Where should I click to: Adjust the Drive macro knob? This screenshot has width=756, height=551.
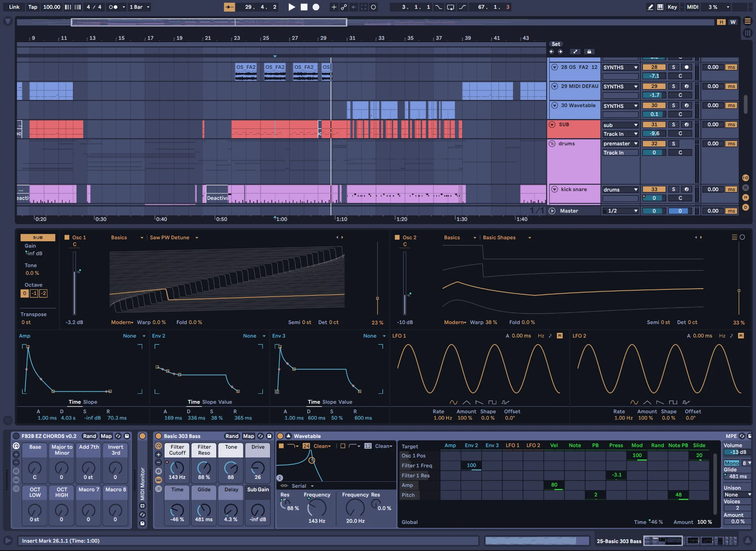point(258,468)
